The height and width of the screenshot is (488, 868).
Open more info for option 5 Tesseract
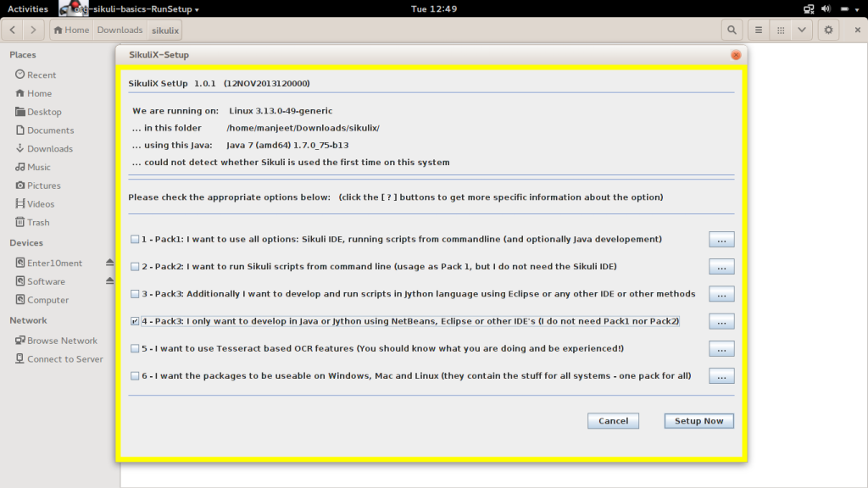click(x=721, y=348)
